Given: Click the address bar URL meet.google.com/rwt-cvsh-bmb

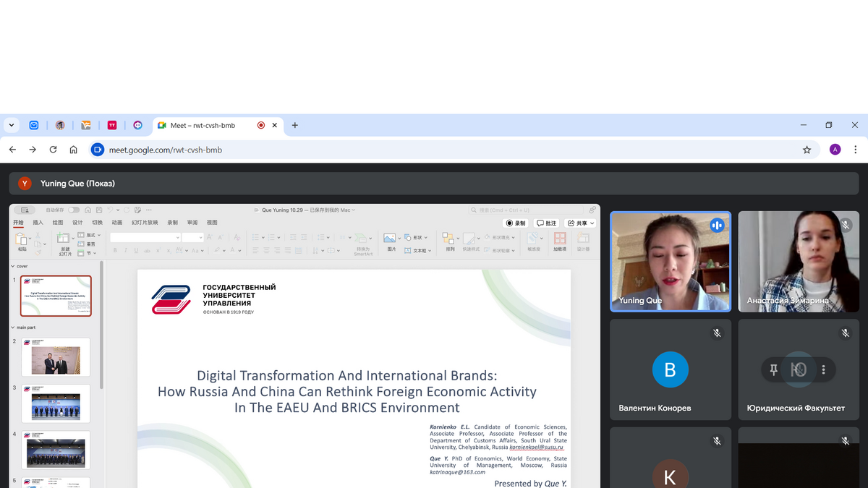Looking at the screenshot, I should [x=166, y=150].
